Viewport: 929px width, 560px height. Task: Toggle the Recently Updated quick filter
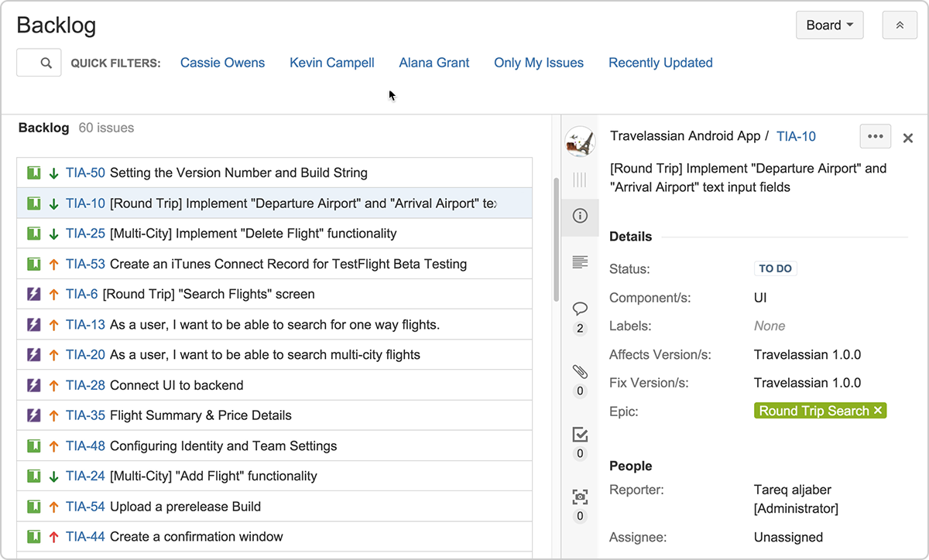660,63
